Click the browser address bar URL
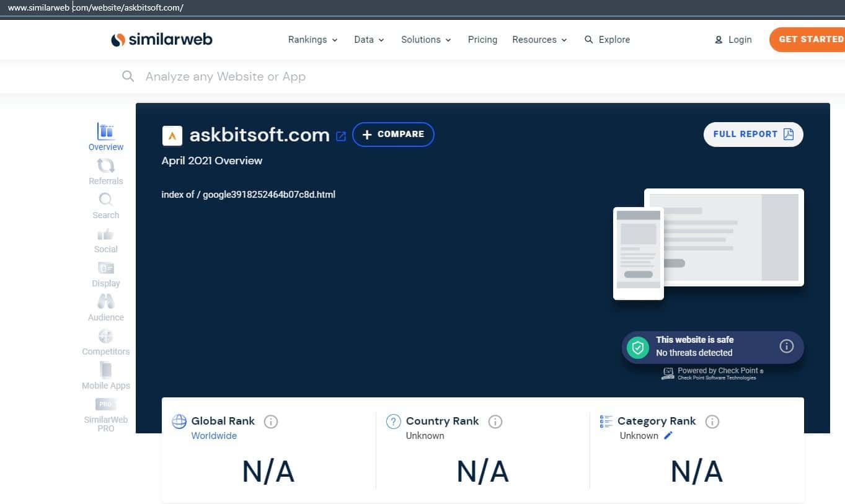 pyautogui.click(x=95, y=8)
